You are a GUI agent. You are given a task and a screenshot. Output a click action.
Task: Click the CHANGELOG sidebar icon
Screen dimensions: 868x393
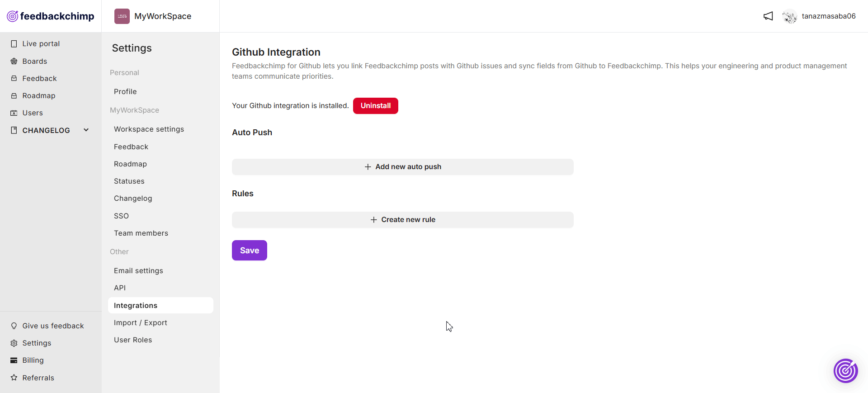click(x=14, y=130)
